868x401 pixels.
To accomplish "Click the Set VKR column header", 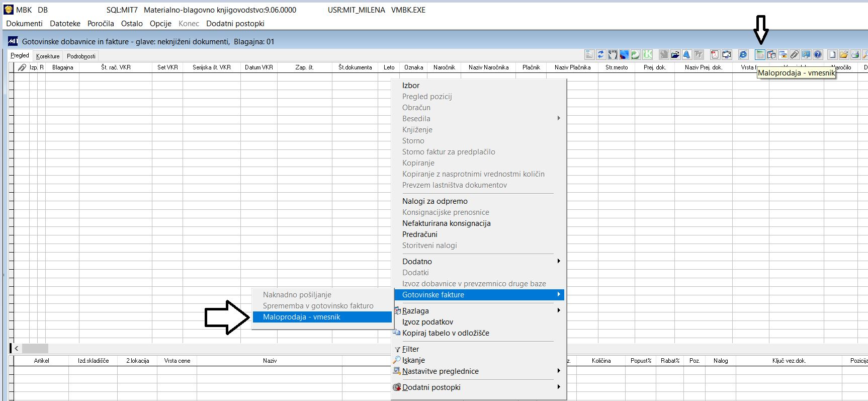I will [x=167, y=67].
